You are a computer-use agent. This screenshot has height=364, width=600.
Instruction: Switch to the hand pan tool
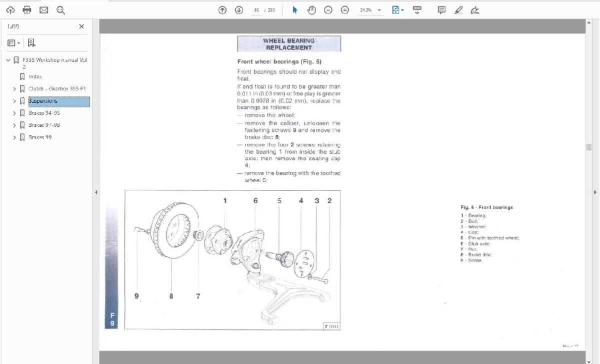coord(311,10)
